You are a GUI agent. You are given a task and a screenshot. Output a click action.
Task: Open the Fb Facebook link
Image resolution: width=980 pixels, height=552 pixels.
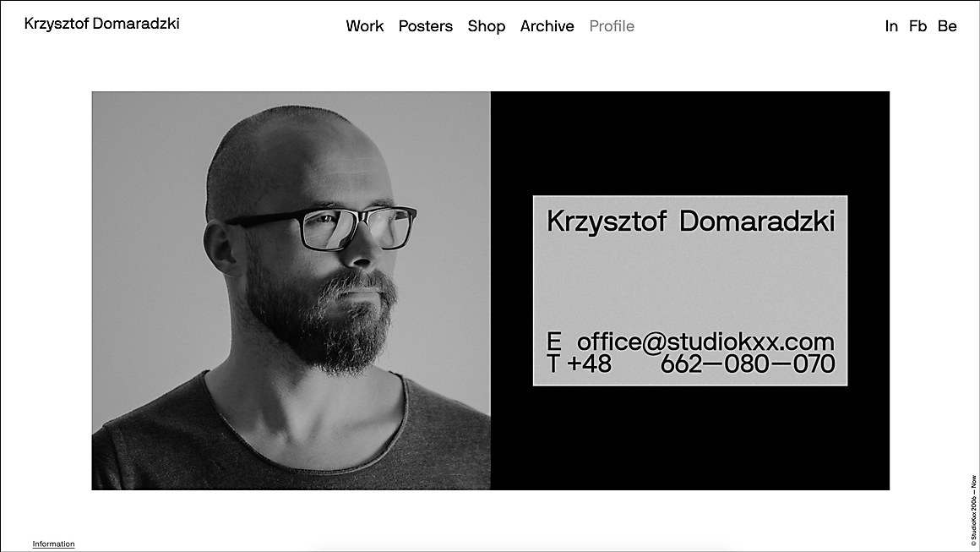point(917,26)
